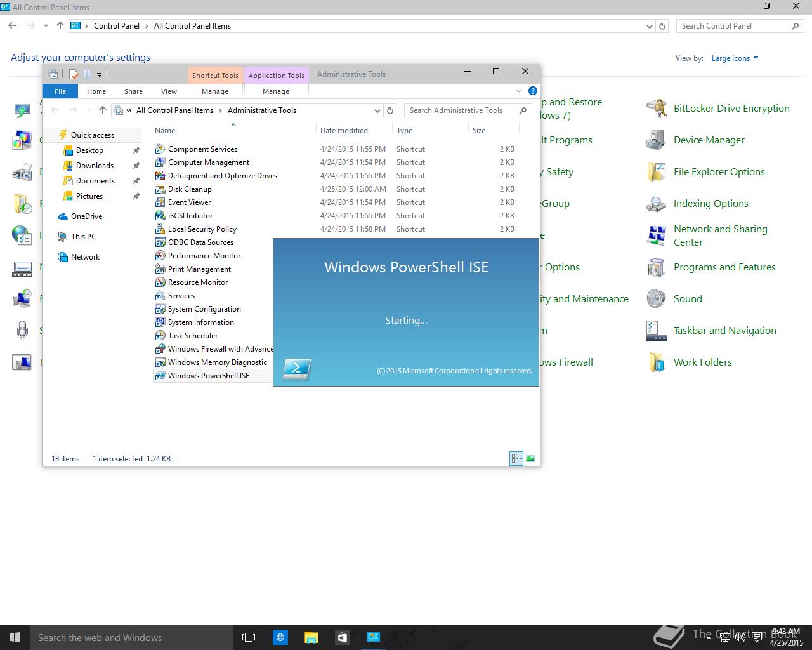Select Network in navigation pane

coord(85,257)
